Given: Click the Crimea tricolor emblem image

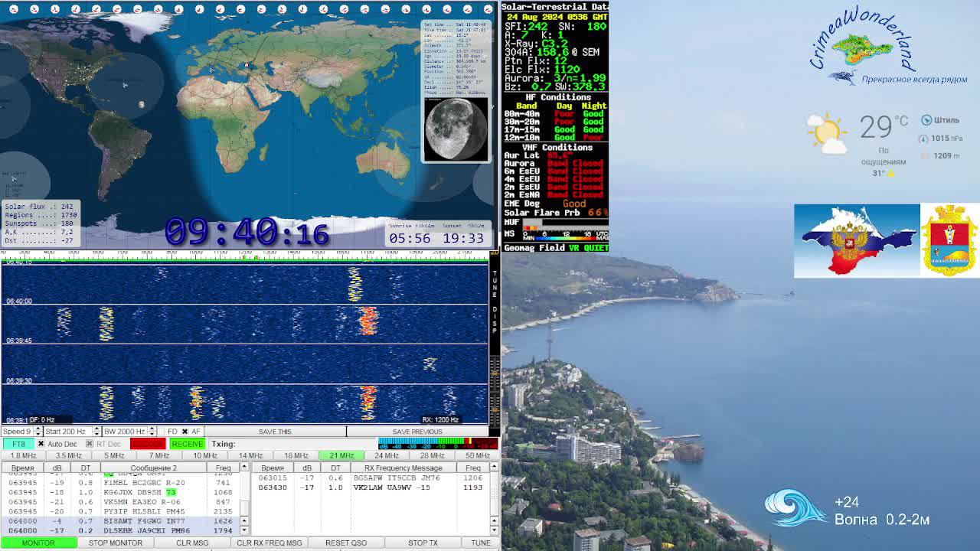Looking at the screenshot, I should point(856,240).
